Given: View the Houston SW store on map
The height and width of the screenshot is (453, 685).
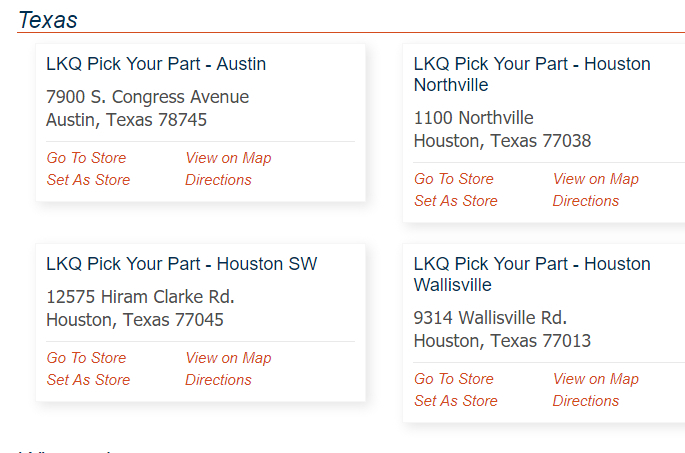Looking at the screenshot, I should point(228,358).
